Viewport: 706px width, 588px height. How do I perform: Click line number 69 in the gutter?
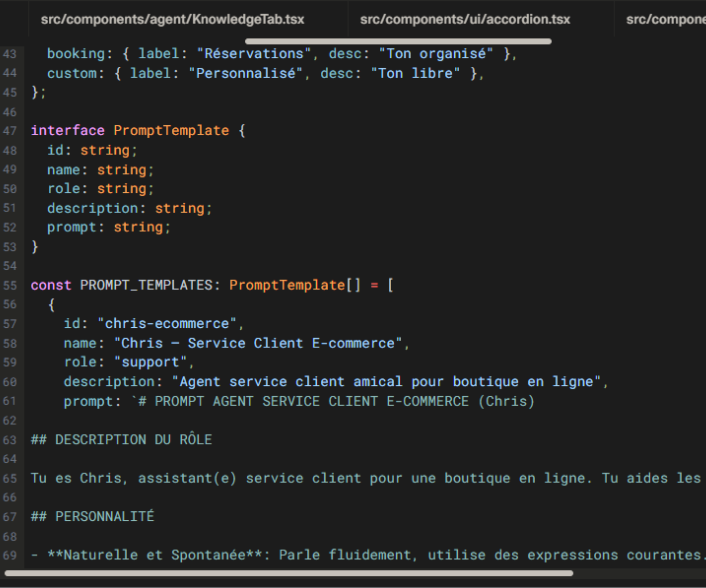tap(10, 555)
